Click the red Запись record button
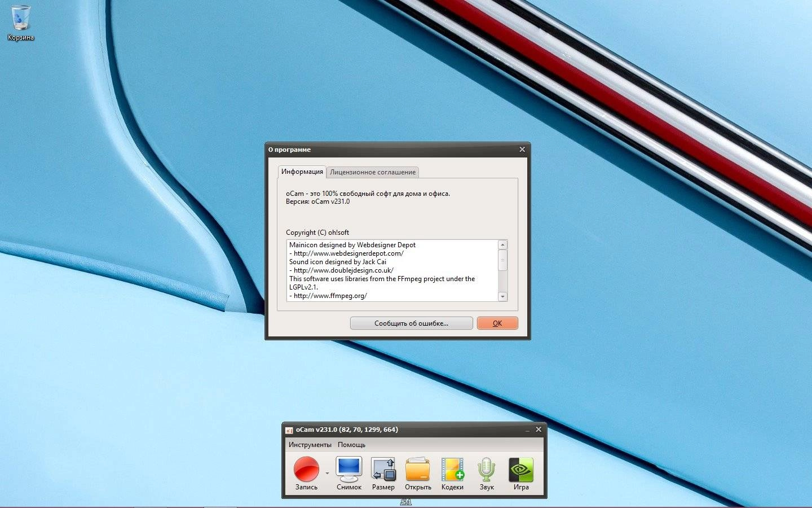The image size is (812, 508). (x=306, y=474)
